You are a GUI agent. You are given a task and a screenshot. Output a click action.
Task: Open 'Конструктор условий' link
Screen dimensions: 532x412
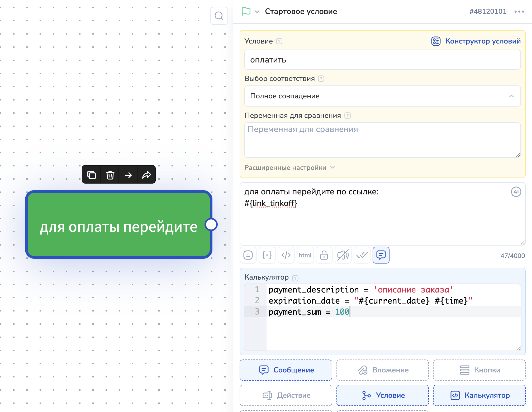point(476,41)
